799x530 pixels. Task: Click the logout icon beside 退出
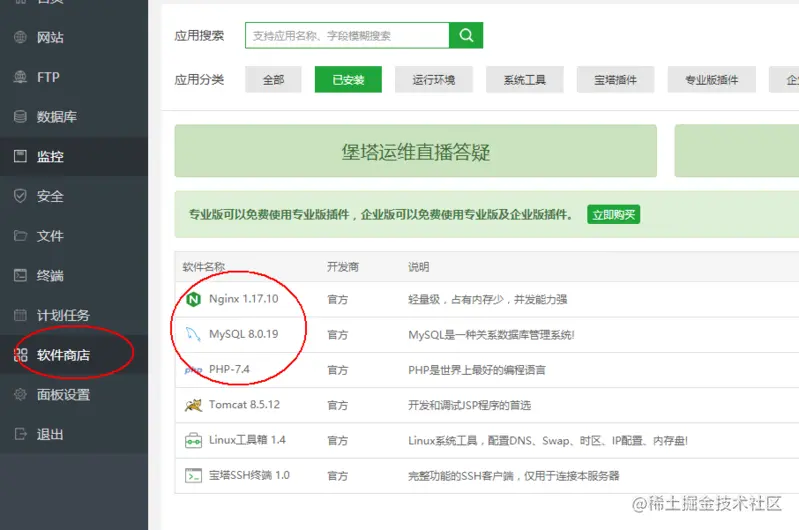click(x=20, y=435)
